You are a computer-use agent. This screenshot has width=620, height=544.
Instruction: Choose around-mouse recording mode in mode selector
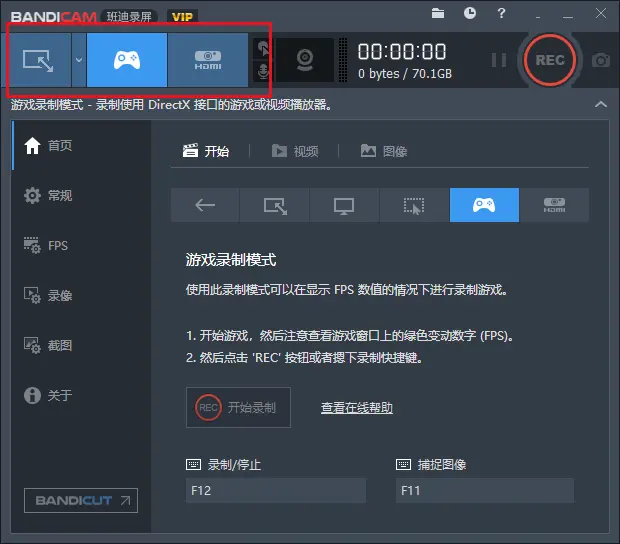[x=414, y=205]
